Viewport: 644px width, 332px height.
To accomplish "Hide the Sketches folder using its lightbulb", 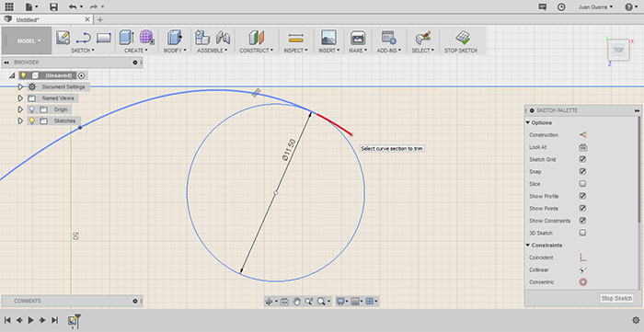I will tap(31, 120).
